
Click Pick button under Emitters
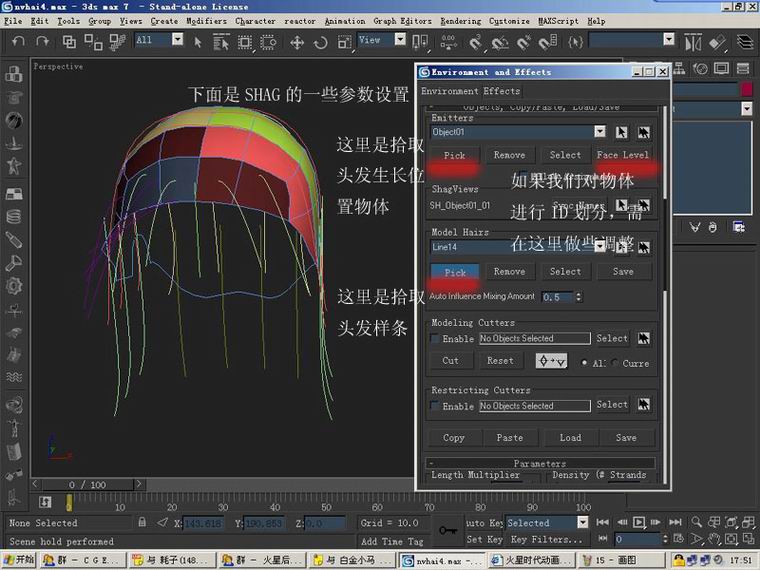pyautogui.click(x=455, y=156)
